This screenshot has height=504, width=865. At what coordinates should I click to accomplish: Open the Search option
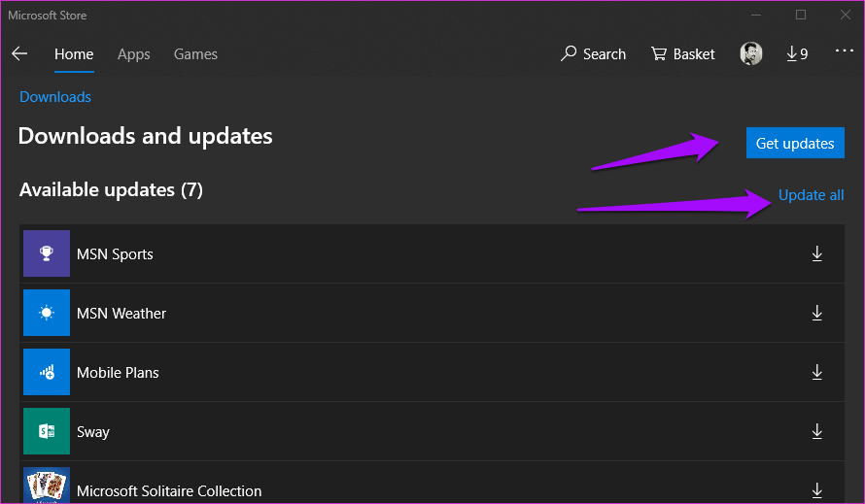click(593, 54)
